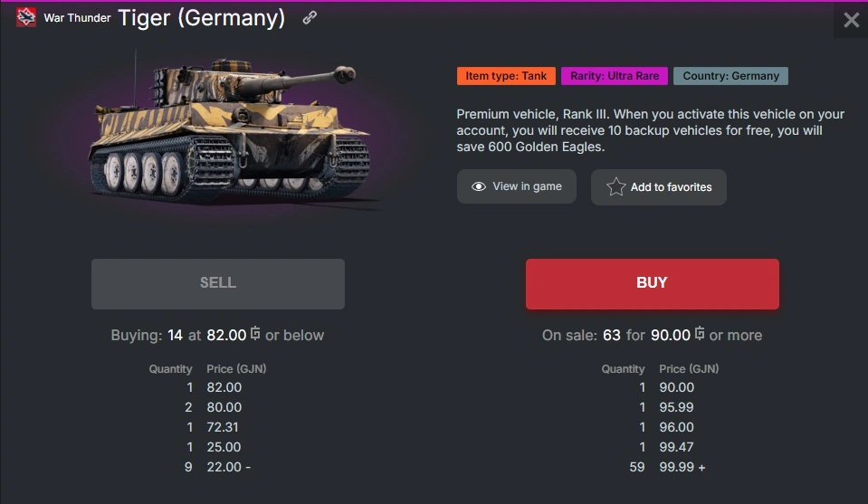
Task: Select the Item type: Tank tag
Action: (506, 76)
